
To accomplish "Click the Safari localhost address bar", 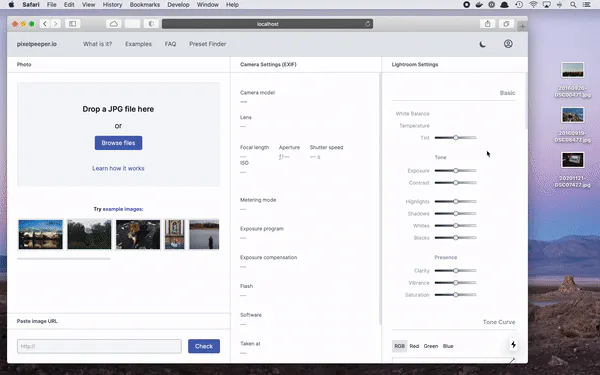I will pos(267,24).
